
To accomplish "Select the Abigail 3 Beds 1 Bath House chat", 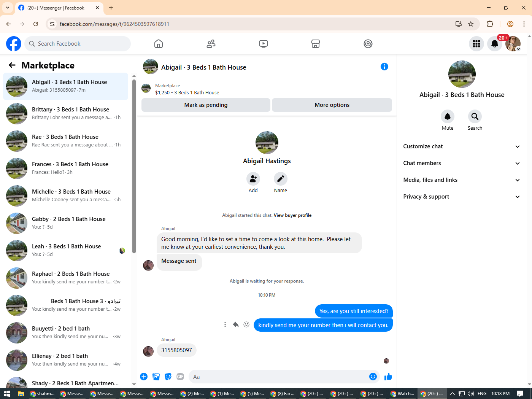I will [65, 86].
